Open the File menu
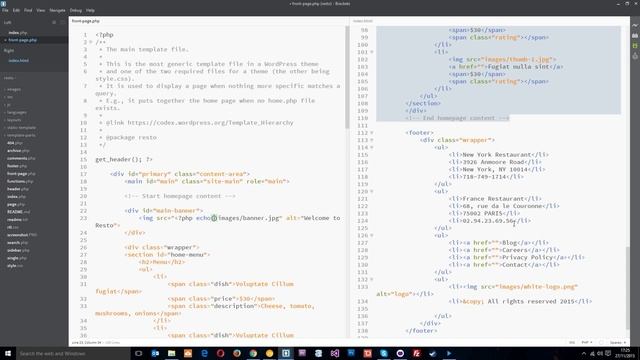 (5, 10)
